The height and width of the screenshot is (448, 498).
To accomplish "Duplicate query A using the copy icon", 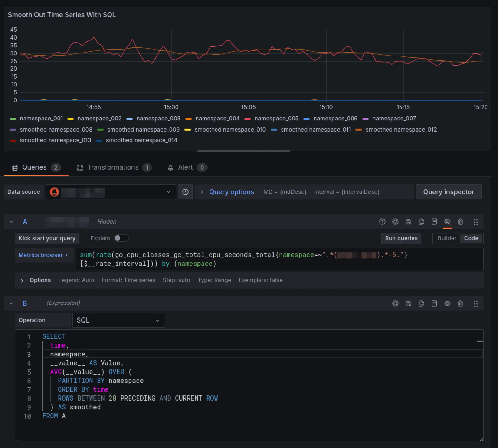I will [x=422, y=222].
